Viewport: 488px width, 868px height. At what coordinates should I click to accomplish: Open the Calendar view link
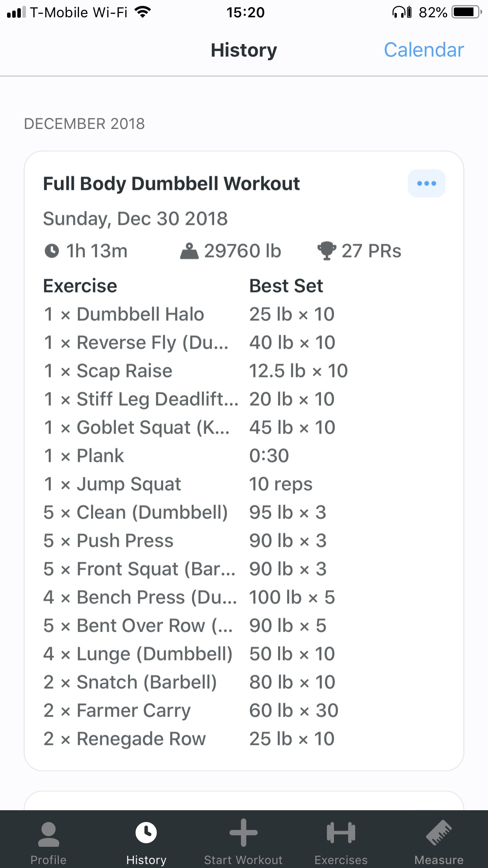coord(424,50)
